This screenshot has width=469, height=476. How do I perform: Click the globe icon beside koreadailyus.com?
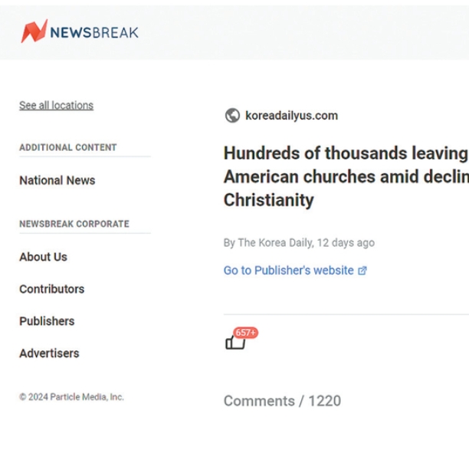point(232,116)
